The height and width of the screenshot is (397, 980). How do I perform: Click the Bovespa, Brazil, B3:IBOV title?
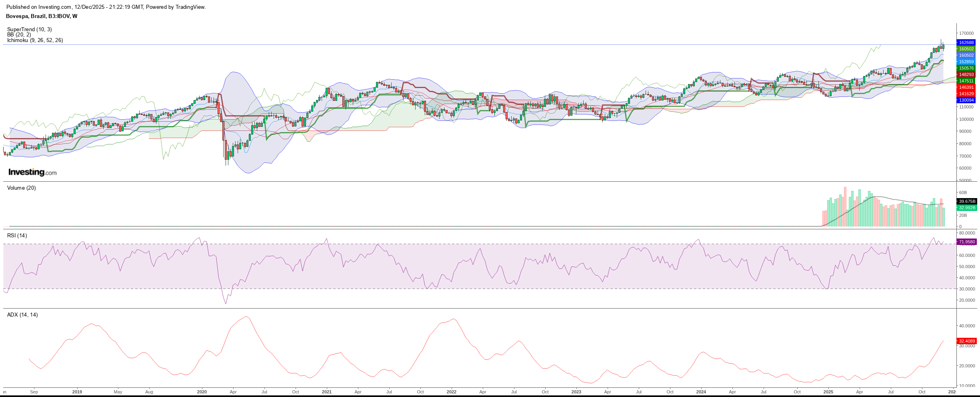(42, 16)
